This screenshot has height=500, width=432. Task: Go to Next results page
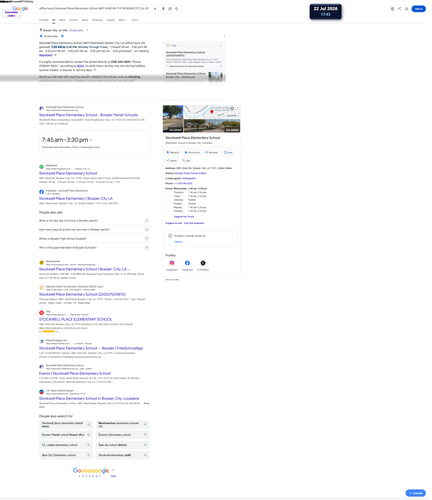tap(113, 476)
